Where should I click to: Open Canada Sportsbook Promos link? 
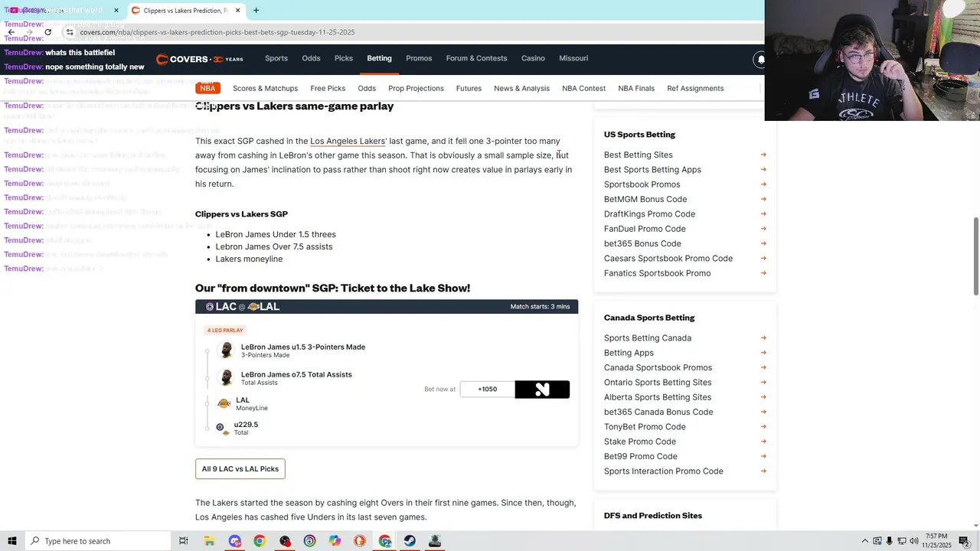[658, 368]
